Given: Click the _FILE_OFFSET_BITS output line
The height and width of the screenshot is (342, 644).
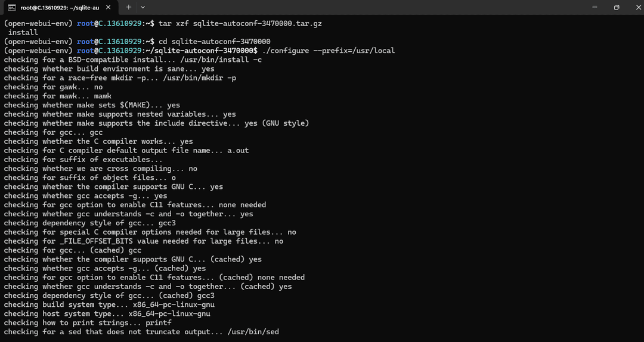Looking at the screenshot, I should tap(143, 241).
